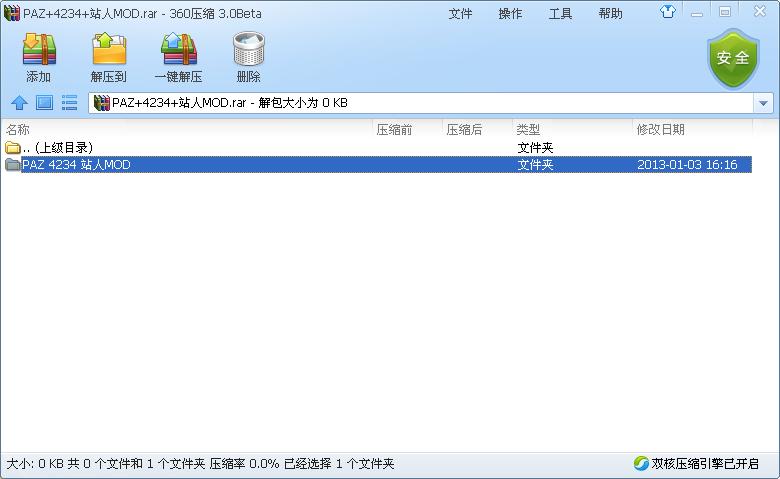Sort by the 压缩后 column header
The width and height of the screenshot is (780, 479).
click(464, 130)
